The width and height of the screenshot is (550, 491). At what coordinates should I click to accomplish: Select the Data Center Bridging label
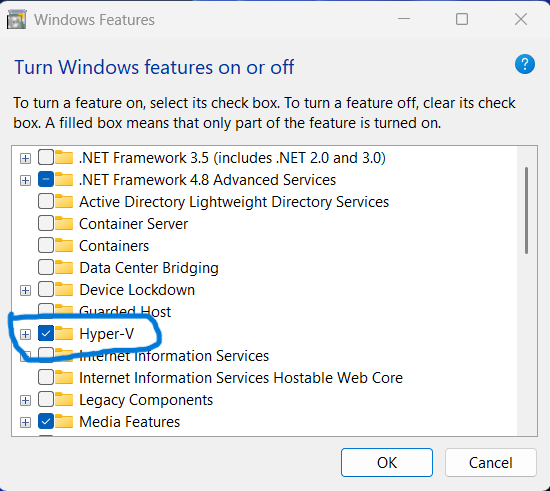coord(149,268)
